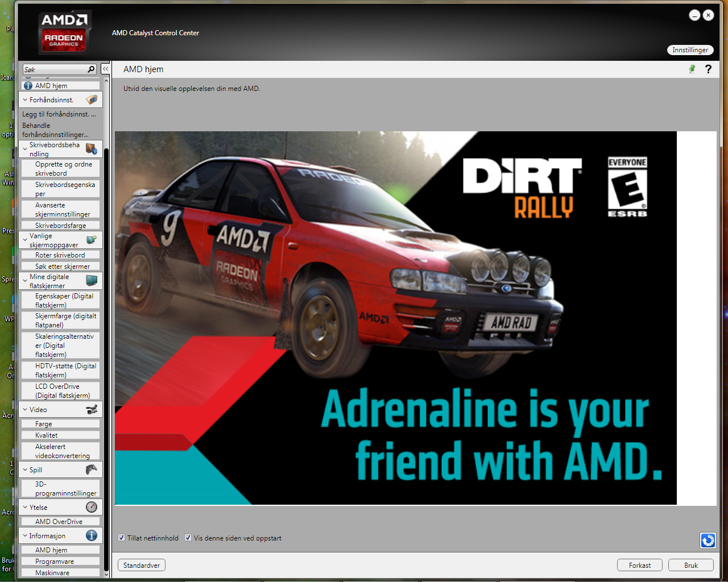This screenshot has width=728, height=582.
Task: Select Roter skrivebord
Action: [60, 255]
